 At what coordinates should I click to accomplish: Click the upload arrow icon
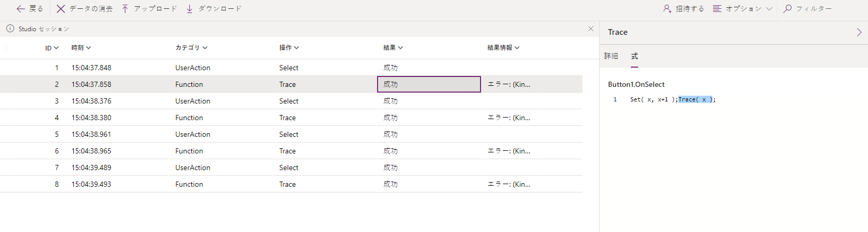pos(125,9)
